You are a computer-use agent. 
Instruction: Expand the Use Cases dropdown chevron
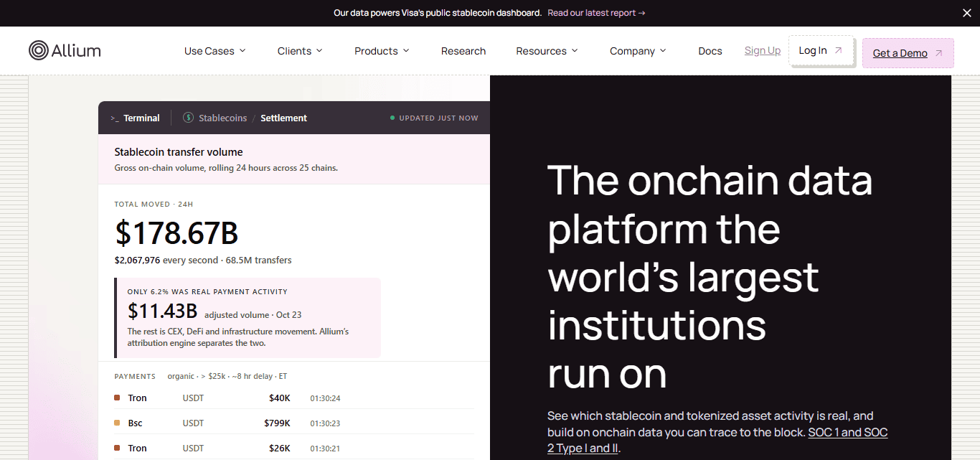click(242, 50)
